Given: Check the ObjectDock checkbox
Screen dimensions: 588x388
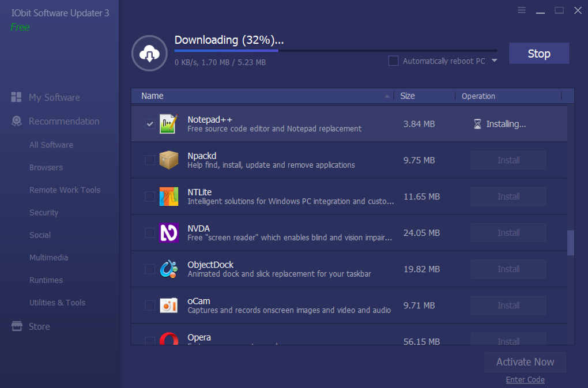Looking at the screenshot, I should (150, 269).
